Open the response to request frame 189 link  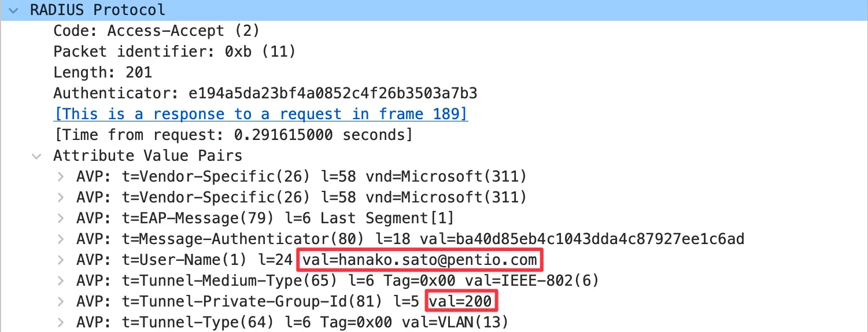(x=260, y=114)
